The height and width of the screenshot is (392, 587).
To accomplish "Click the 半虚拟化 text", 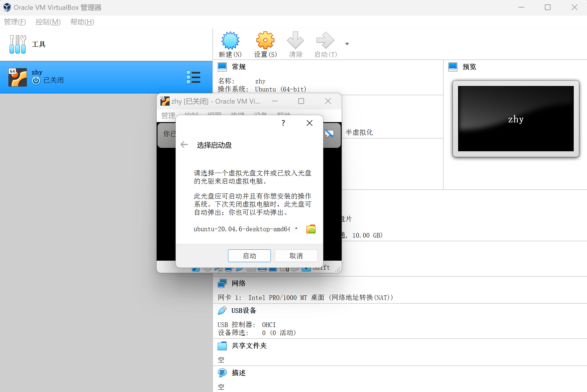I will (359, 132).
